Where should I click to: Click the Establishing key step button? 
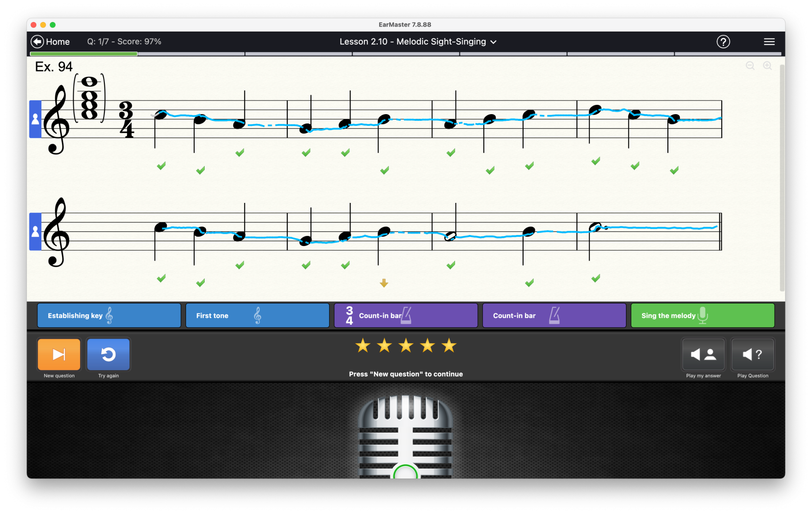tap(109, 315)
